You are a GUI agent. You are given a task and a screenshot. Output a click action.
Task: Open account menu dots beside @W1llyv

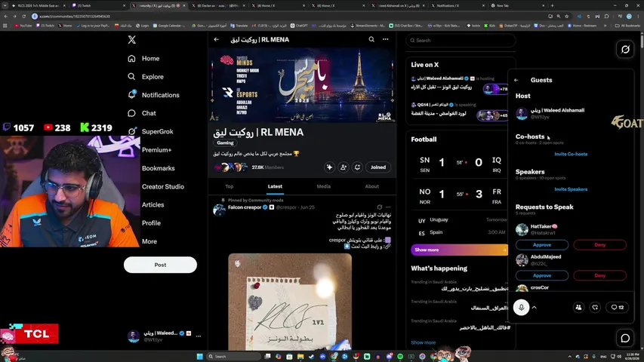199,336
